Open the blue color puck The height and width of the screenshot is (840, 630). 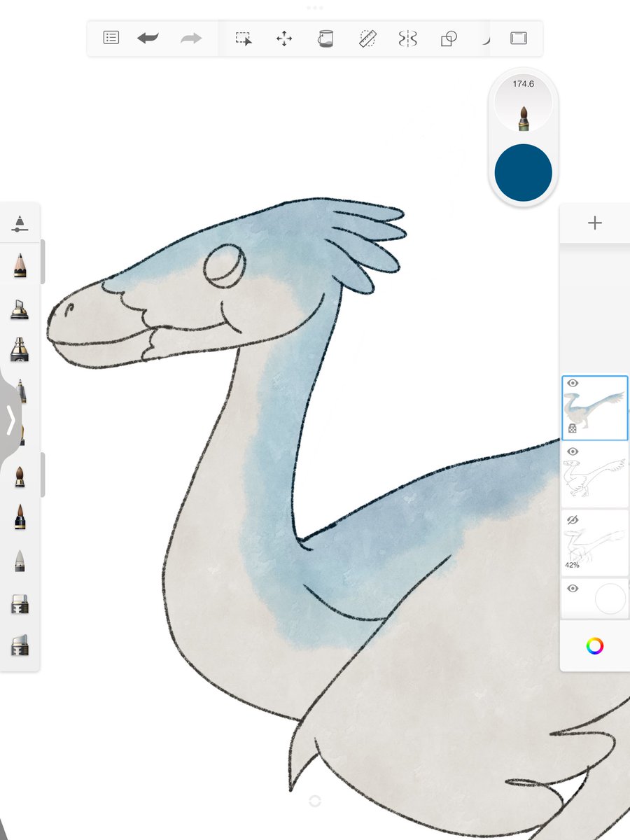point(523,173)
